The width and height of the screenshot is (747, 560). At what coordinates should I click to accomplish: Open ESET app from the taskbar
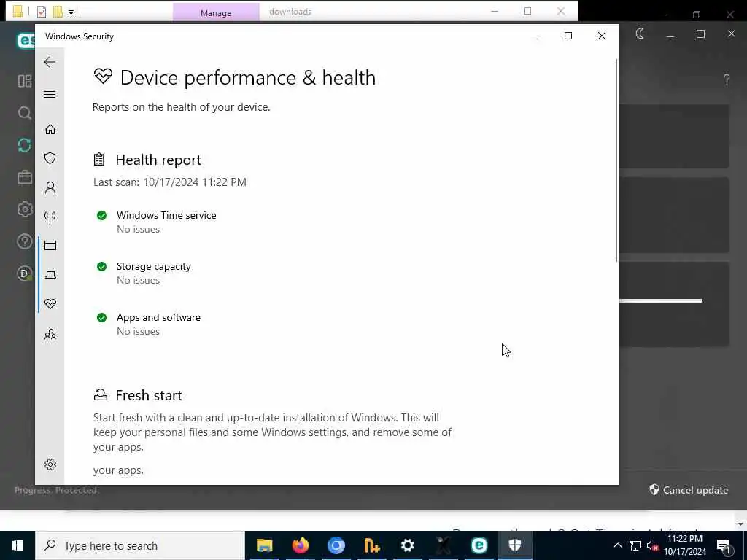479,545
